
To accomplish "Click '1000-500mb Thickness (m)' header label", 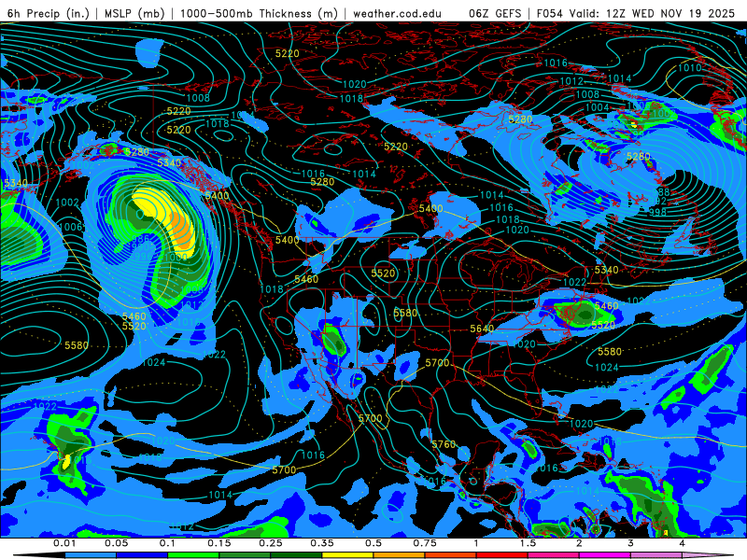I will 259,13.
